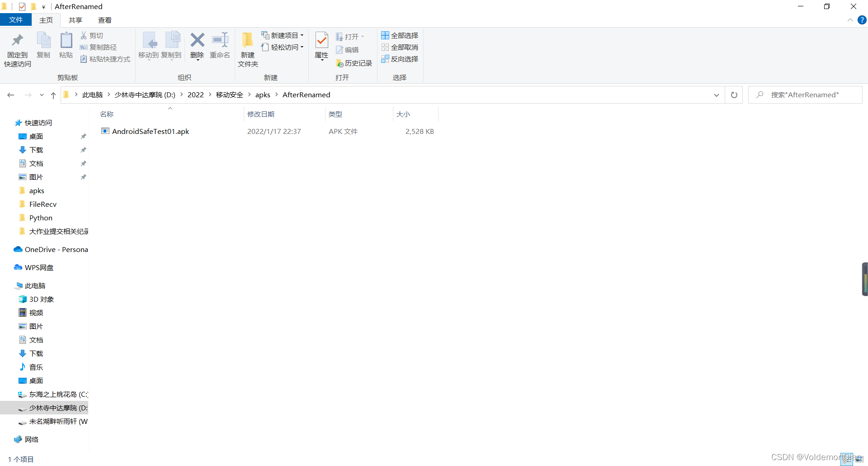Click 编辑 edit in the open group

click(347, 50)
